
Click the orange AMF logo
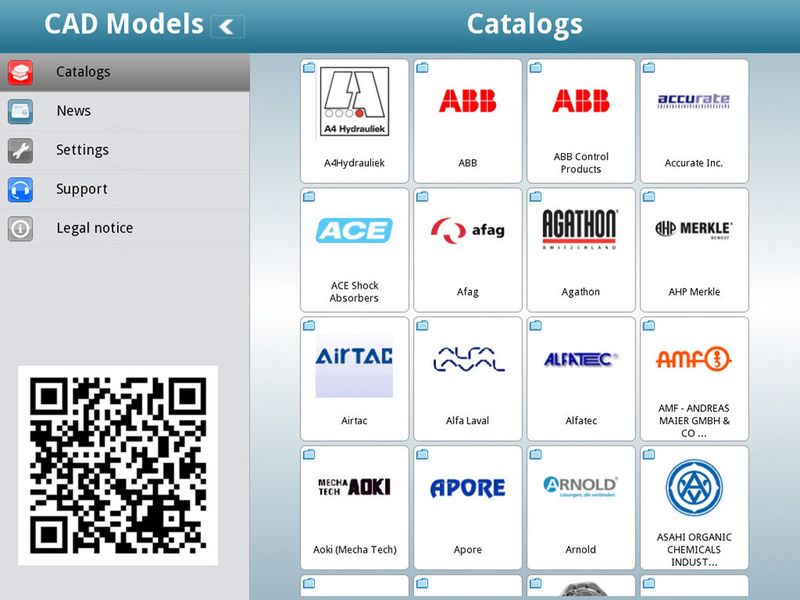pyautogui.click(x=694, y=359)
